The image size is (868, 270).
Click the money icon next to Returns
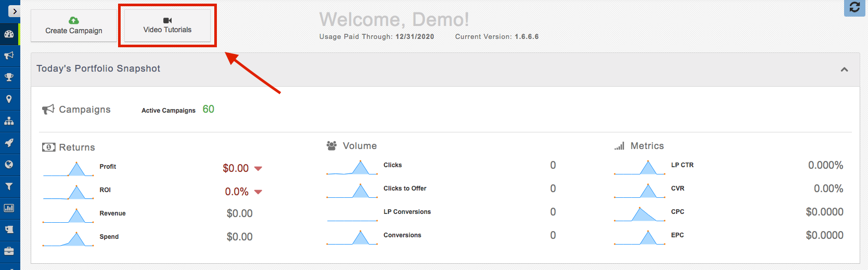48,147
